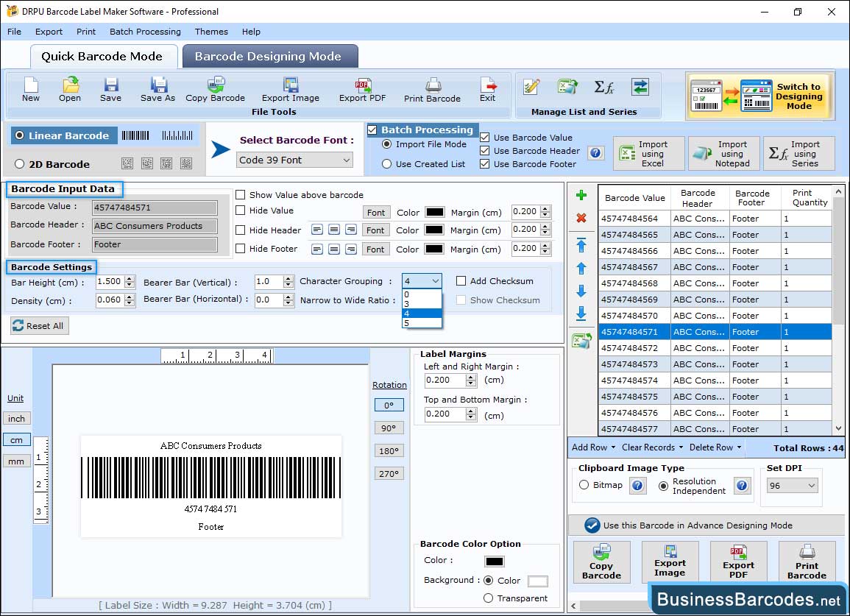Screen dimensions: 850x616
Task: Click Export PDF in File Tools toolbar
Action: (x=363, y=90)
